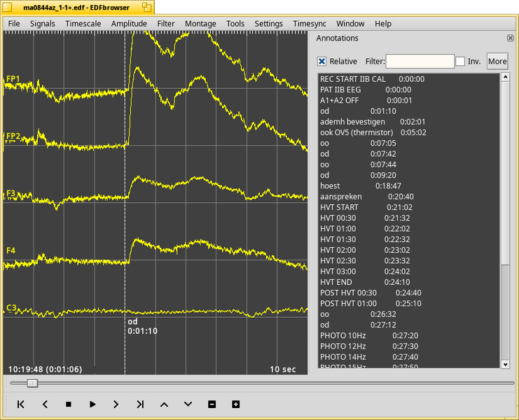The width and height of the screenshot is (519, 420).
Task: Select annotation oo at 0:07:05
Action: click(x=408, y=143)
